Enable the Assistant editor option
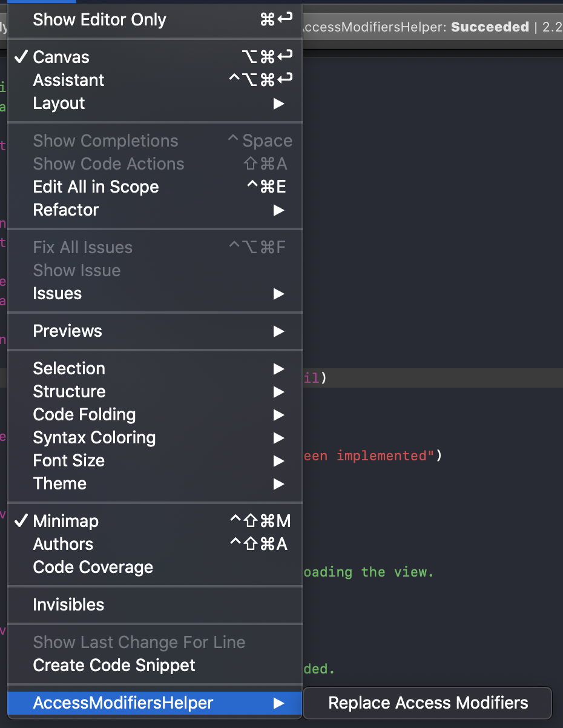Screen dimensions: 563x728 tap(68, 80)
